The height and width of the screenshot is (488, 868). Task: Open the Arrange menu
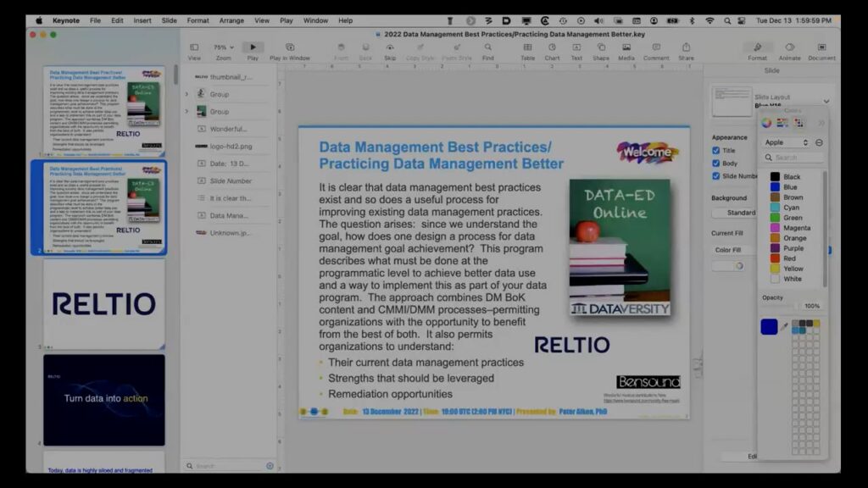click(231, 20)
